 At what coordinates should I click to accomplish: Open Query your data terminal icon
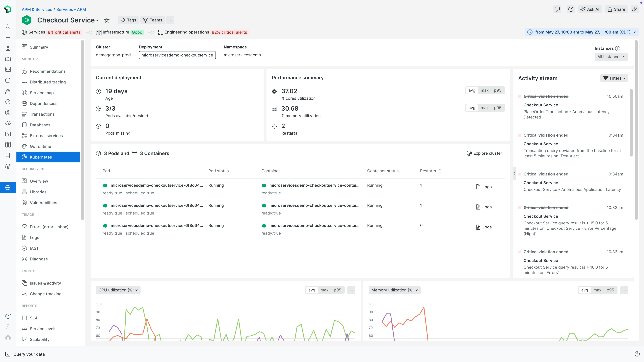coord(8,354)
